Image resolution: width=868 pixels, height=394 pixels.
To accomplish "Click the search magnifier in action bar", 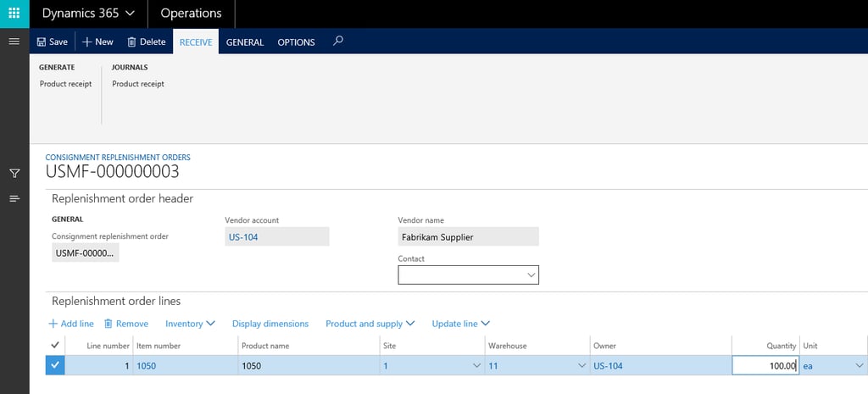I will 338,41.
